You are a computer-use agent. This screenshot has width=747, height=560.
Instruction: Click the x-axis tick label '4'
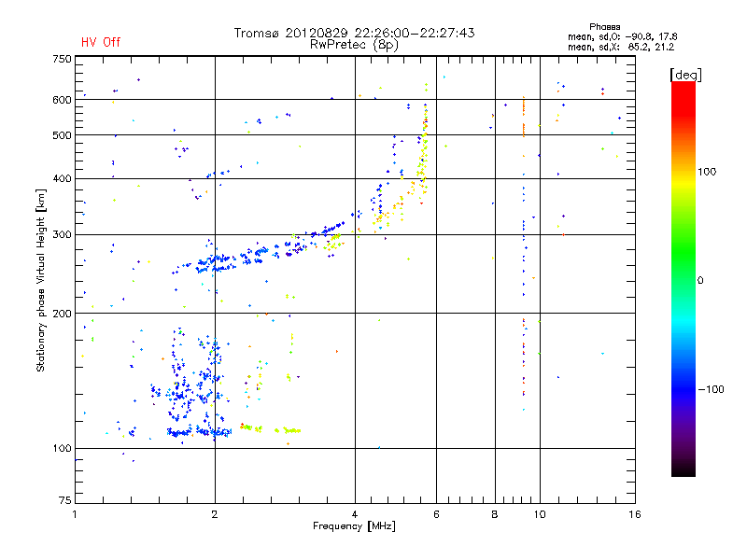pyautogui.click(x=355, y=514)
